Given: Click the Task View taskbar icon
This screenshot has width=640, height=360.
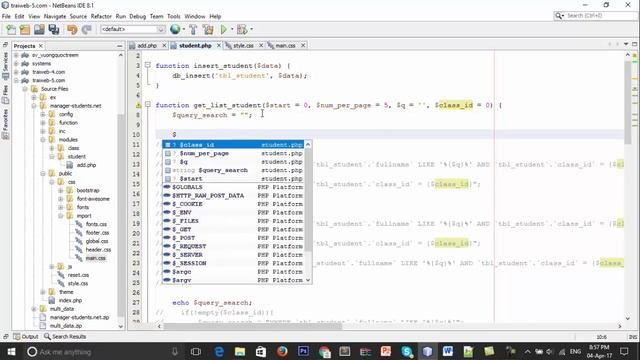Looking at the screenshot, I should click(196, 351).
